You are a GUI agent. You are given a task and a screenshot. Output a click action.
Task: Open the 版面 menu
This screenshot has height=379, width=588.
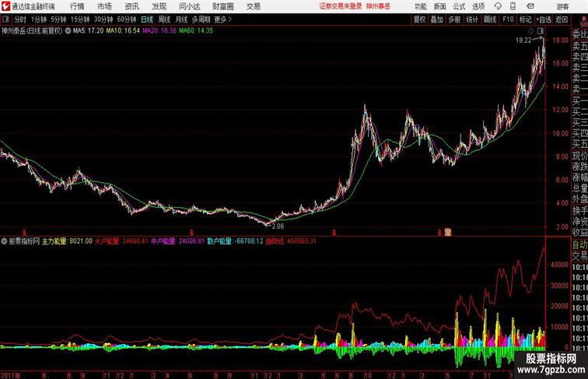(440, 6)
